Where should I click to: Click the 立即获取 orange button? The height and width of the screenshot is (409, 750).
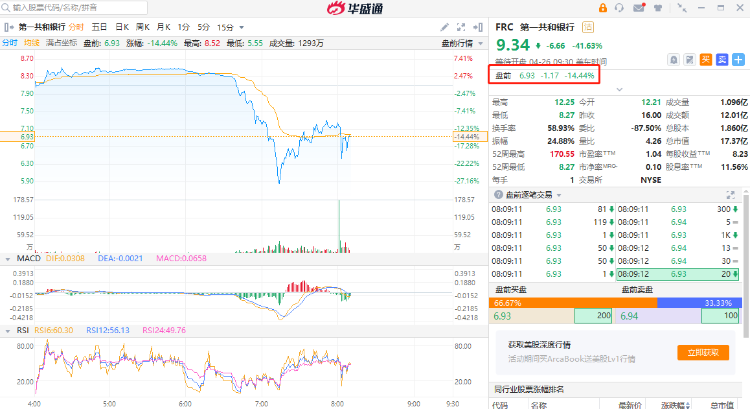pos(703,353)
